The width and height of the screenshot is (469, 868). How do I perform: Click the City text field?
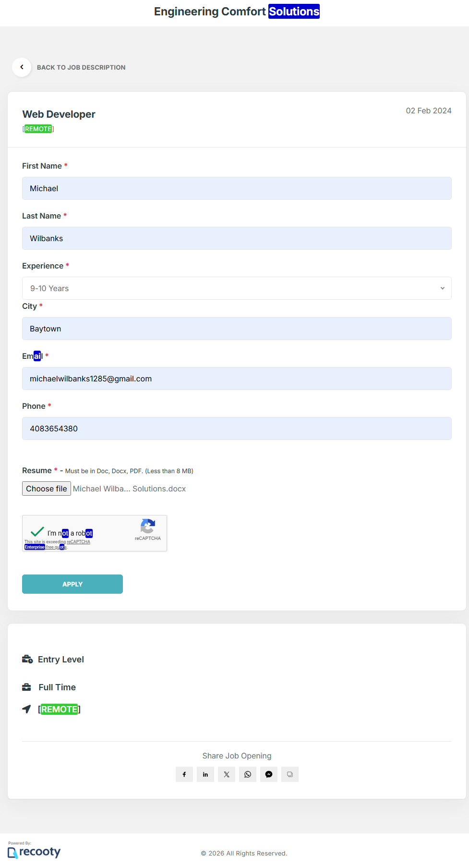coord(237,329)
